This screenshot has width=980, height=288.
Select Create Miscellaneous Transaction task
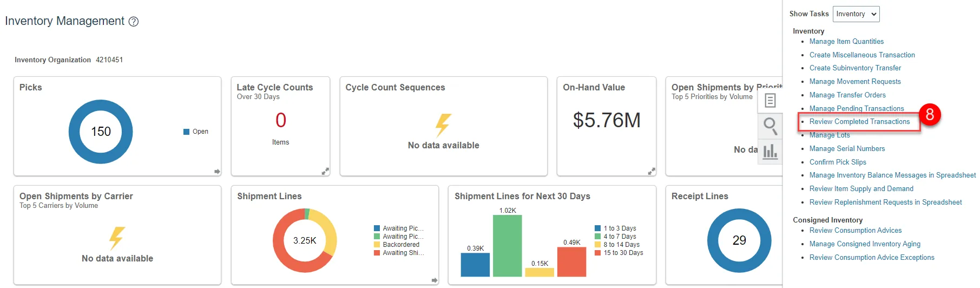(x=862, y=55)
